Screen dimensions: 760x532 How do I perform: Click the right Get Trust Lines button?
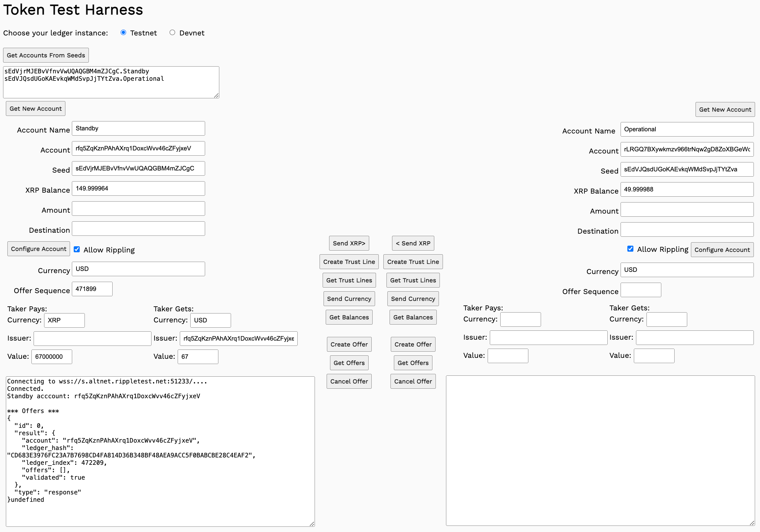tap(413, 280)
